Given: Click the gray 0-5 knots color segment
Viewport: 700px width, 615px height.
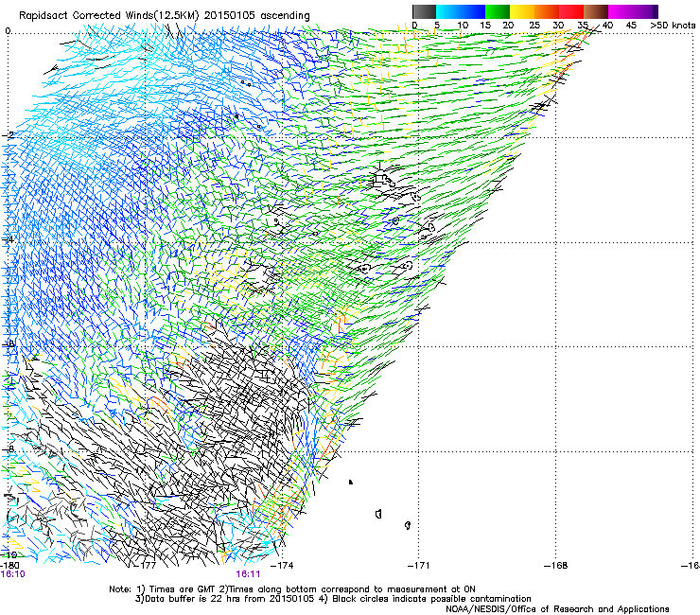Looking at the screenshot, I should (x=424, y=11).
